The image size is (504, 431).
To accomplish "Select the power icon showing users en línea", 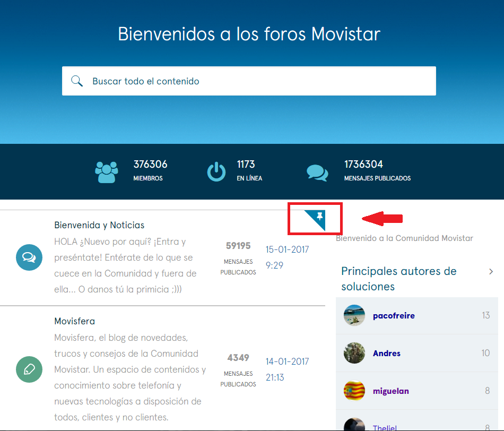I will (x=216, y=171).
